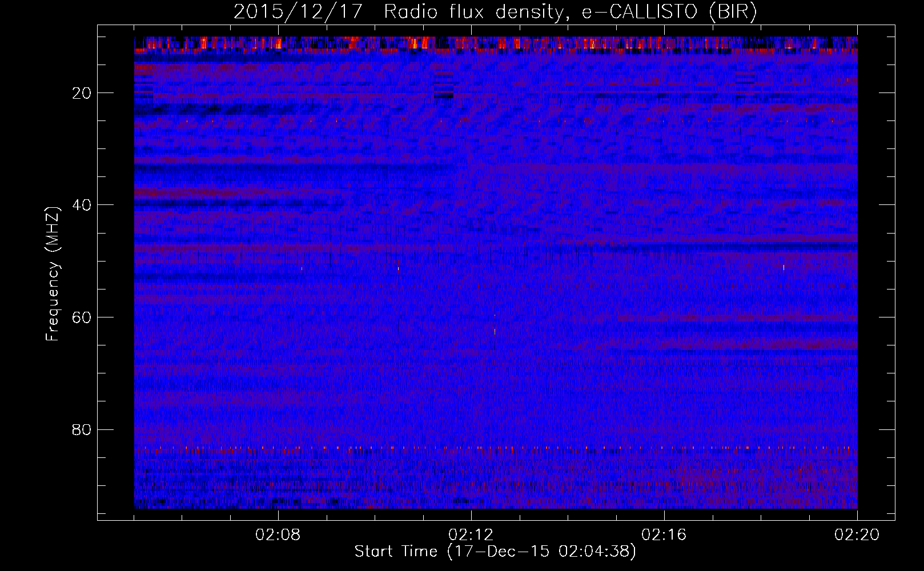Click the 20 MHz frequency tick label
This screenshot has width=924, height=571.
[82, 93]
